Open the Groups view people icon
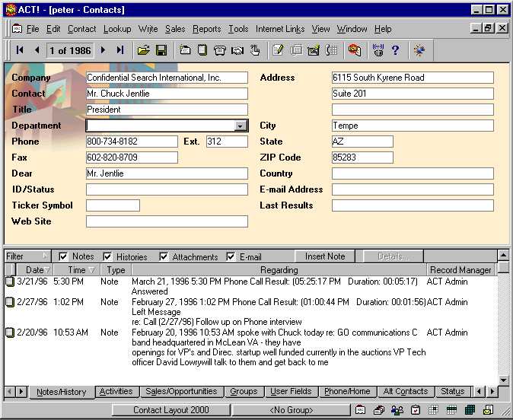 [397, 409]
